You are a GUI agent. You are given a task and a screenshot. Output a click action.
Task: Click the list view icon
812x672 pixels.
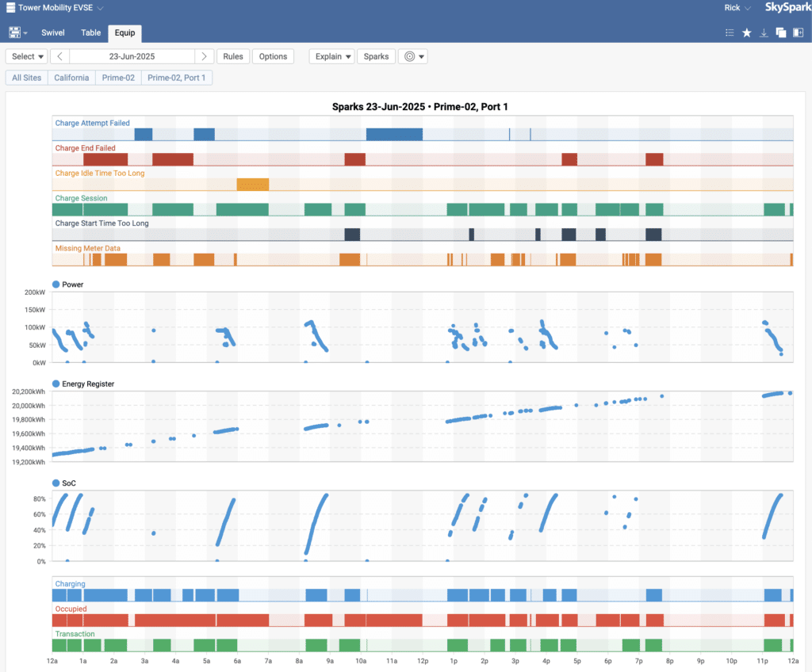tap(730, 32)
